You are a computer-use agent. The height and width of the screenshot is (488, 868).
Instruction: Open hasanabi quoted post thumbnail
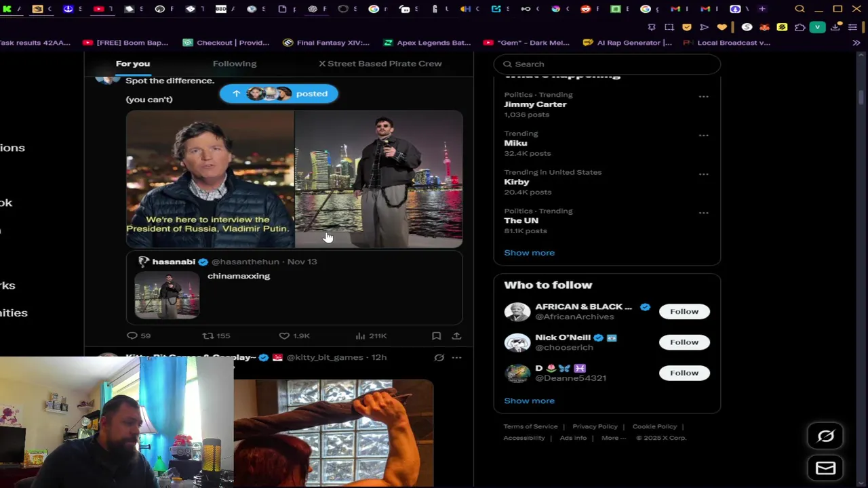pos(167,295)
